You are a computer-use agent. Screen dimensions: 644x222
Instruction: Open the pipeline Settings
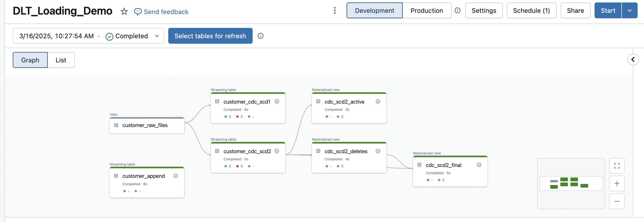(x=484, y=11)
